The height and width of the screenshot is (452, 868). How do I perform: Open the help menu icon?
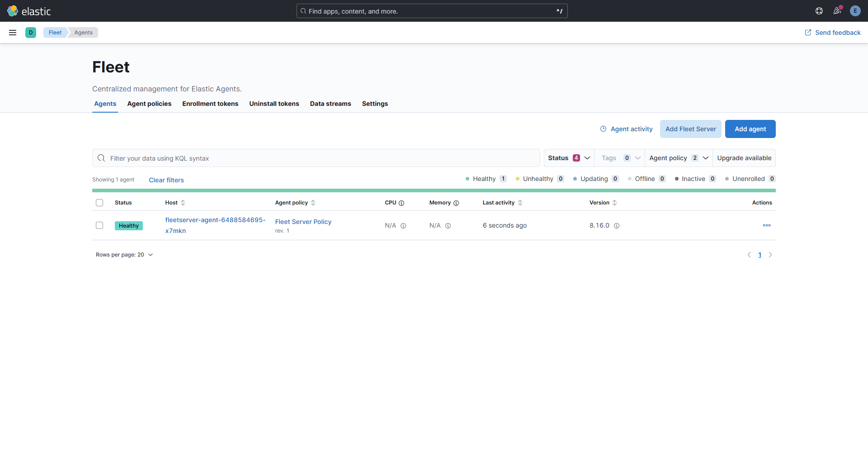819,11
